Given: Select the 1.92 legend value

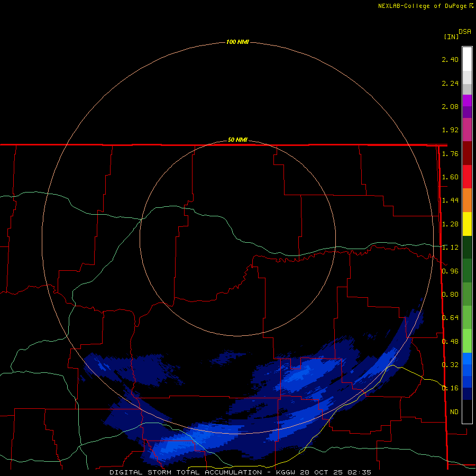Looking at the screenshot, I should pyautogui.click(x=450, y=130).
